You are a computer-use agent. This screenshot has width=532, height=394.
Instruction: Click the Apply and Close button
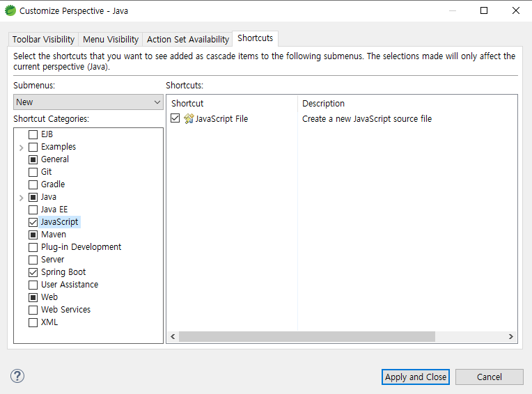tap(416, 377)
